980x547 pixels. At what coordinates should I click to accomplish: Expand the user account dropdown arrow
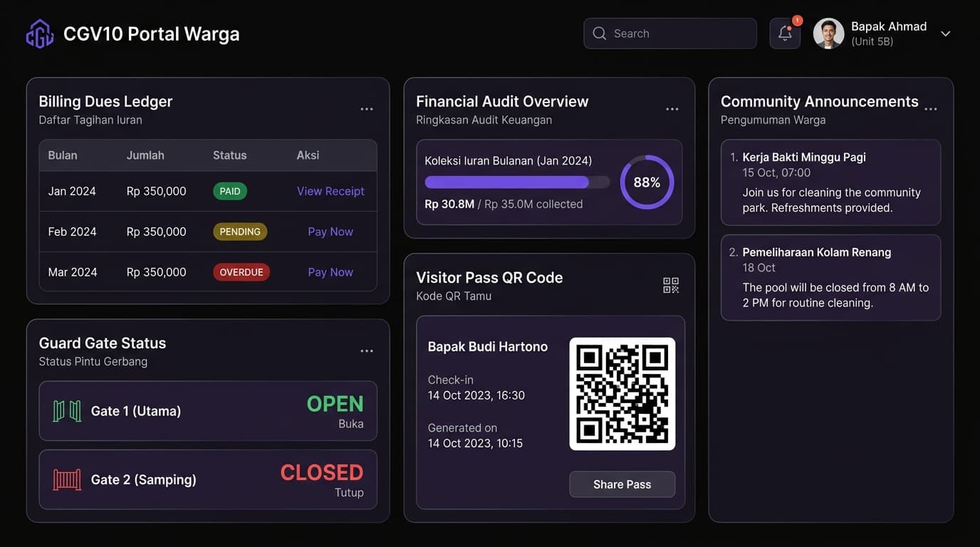pos(946,33)
